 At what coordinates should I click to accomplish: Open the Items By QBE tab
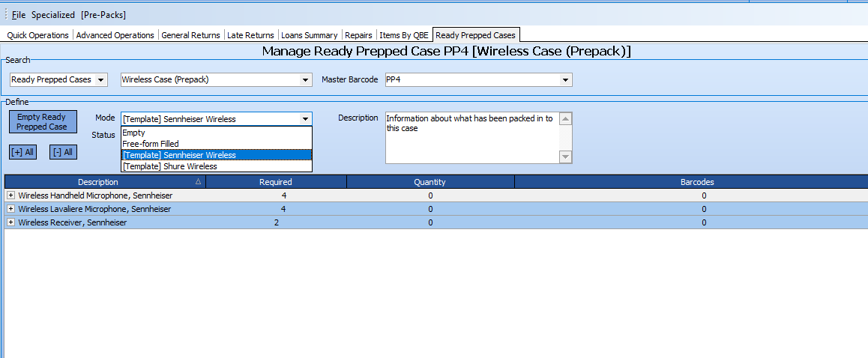coord(404,35)
